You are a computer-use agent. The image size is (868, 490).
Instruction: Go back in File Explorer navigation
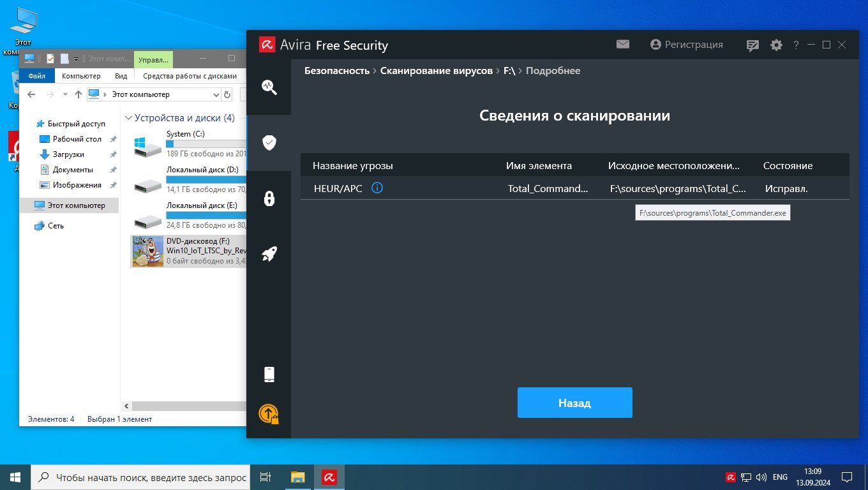click(x=31, y=94)
